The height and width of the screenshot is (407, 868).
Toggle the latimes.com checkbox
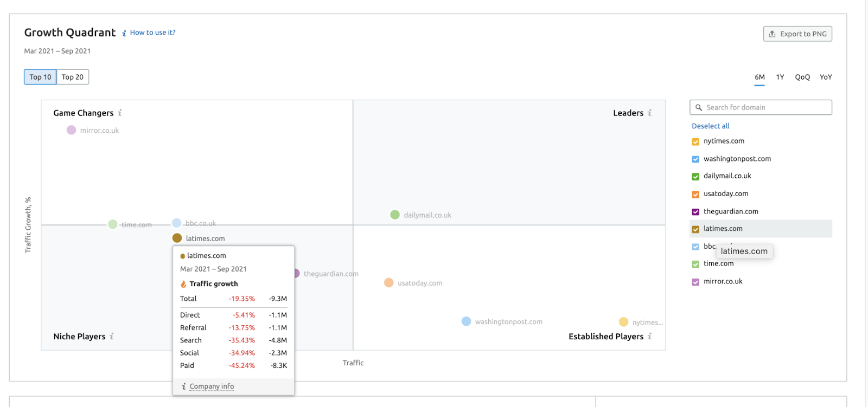click(695, 229)
